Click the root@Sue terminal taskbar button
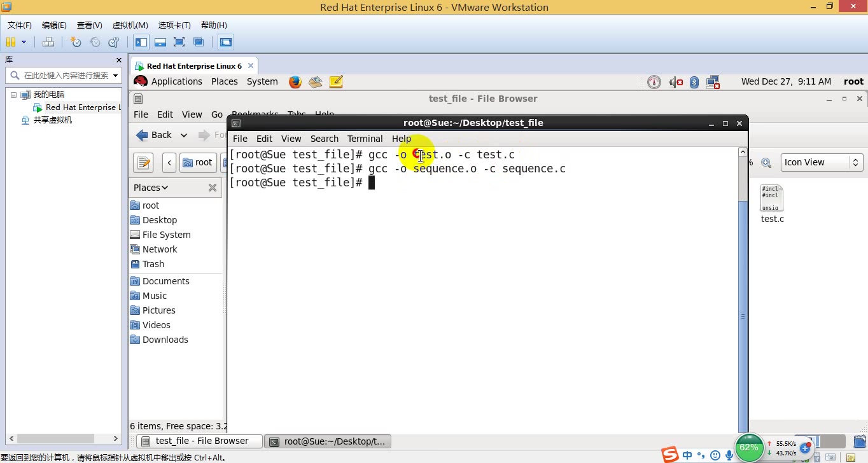Screen dimensions: 868x463 [328, 441]
